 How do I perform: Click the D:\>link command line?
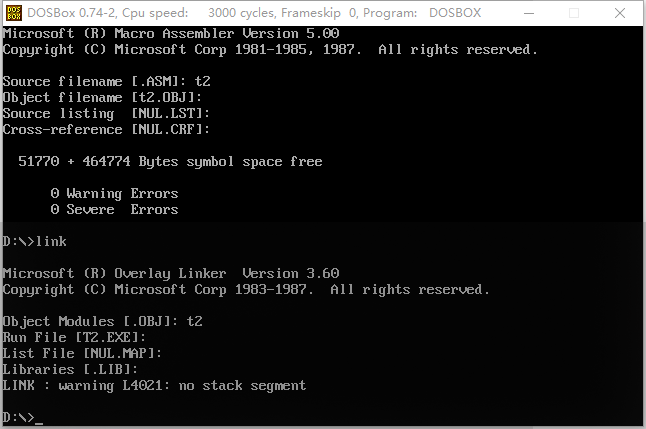coord(35,241)
